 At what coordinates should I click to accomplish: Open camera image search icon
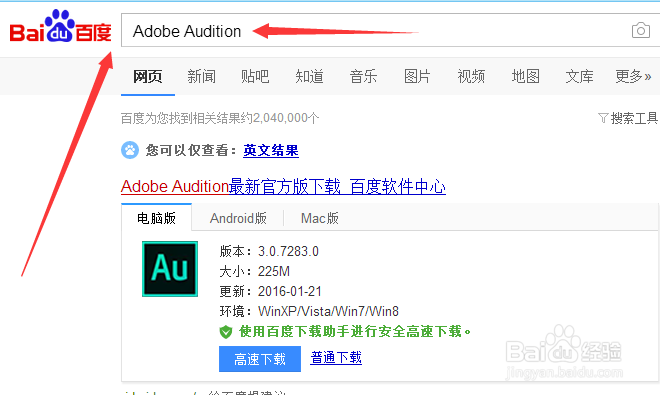(641, 30)
